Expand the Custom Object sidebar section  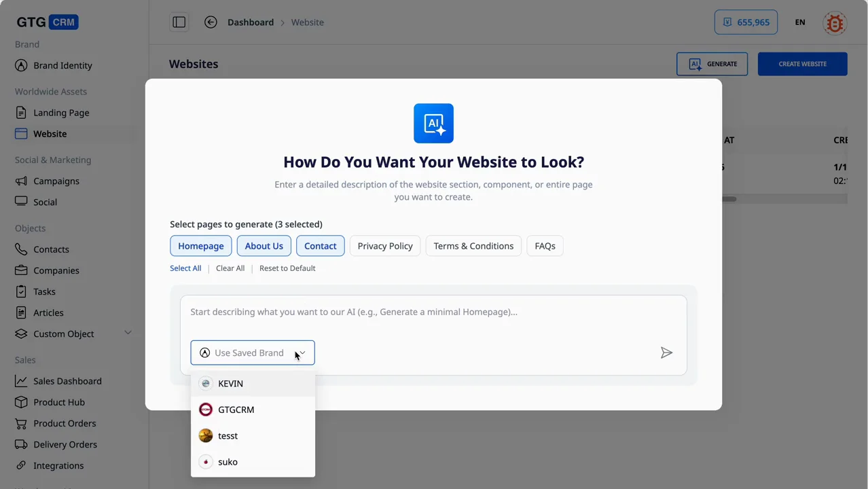128,333
